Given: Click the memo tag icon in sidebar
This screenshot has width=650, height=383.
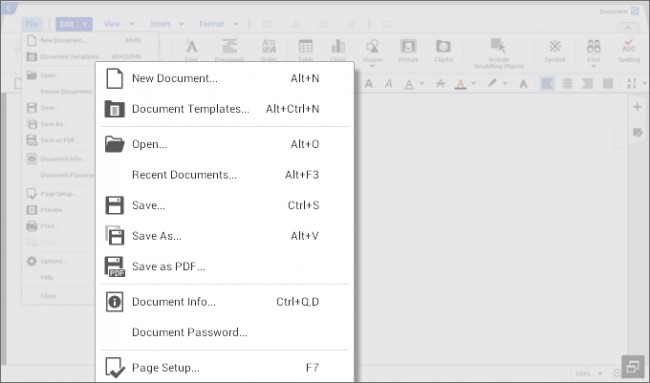Looking at the screenshot, I should pyautogui.click(x=638, y=133).
